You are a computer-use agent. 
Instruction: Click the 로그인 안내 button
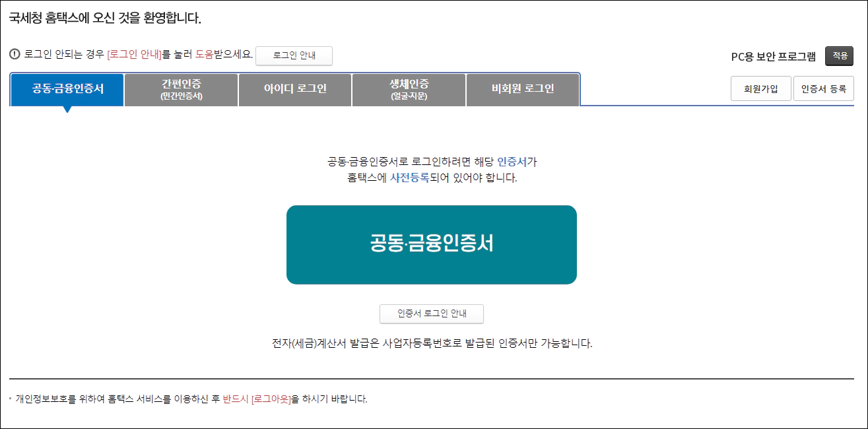pos(294,55)
